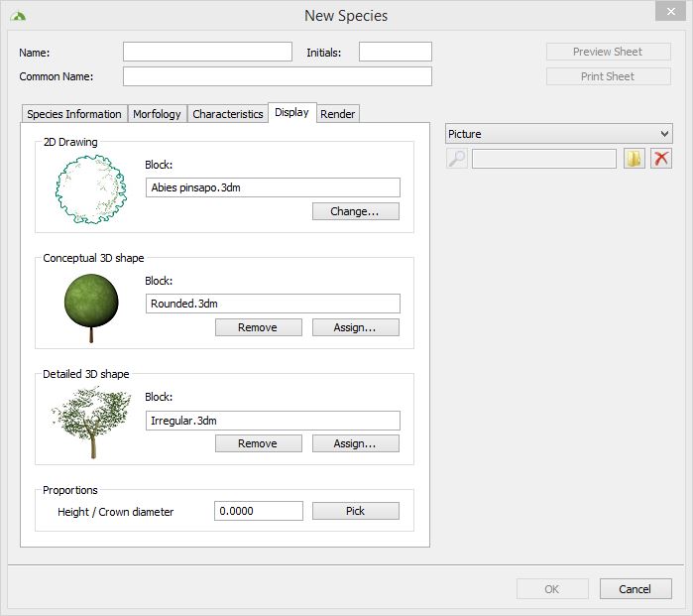
Task: Click the Preview Sheet button
Action: (x=608, y=52)
